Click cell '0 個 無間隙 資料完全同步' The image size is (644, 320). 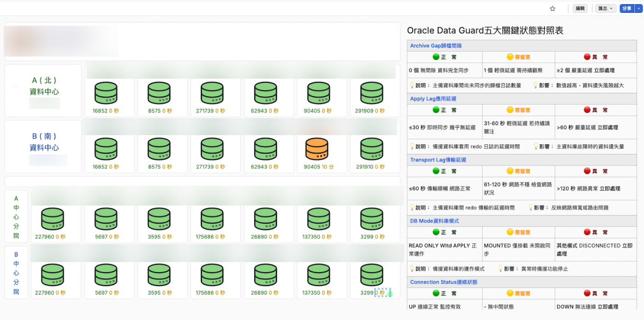pyautogui.click(x=445, y=71)
